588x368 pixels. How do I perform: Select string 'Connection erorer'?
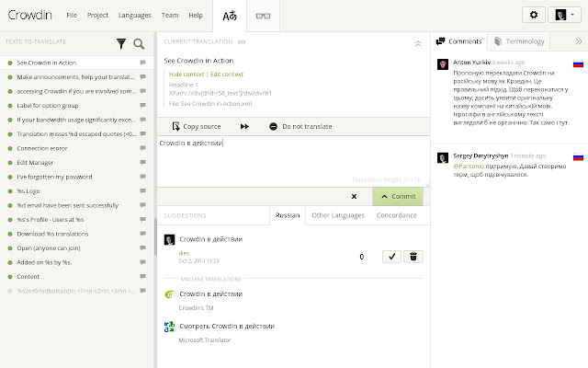pos(77,148)
